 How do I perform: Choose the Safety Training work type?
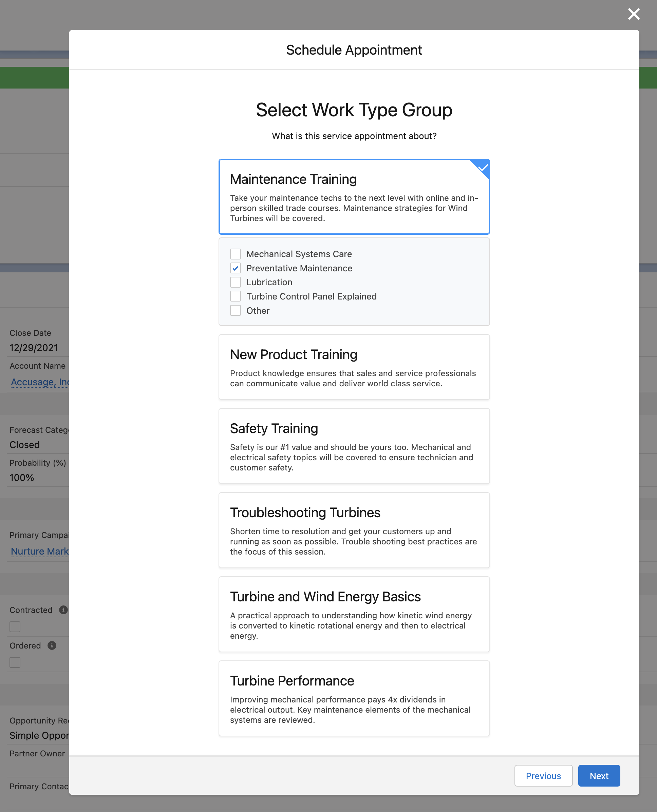click(354, 446)
